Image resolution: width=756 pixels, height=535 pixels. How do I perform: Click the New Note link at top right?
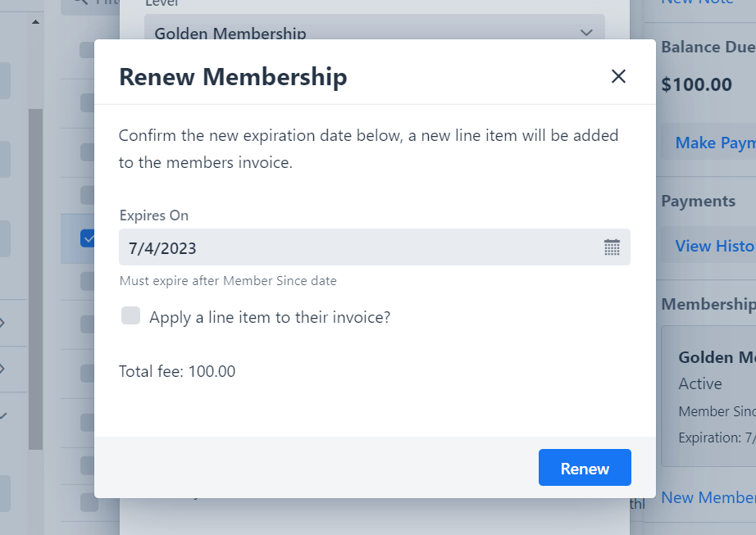pyautogui.click(x=697, y=2)
